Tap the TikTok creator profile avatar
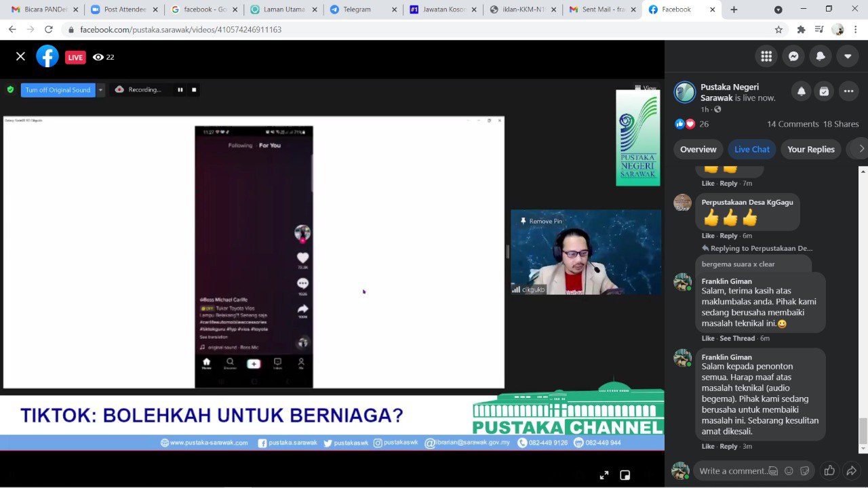 302,233
